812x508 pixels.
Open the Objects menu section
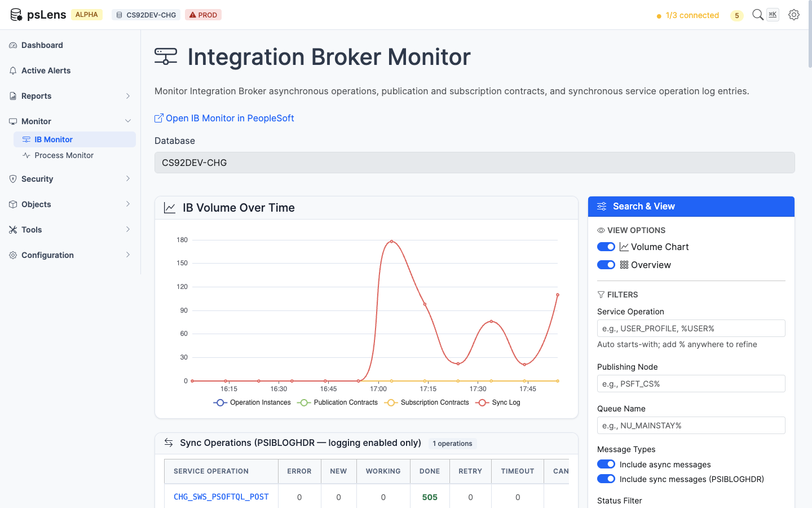70,204
